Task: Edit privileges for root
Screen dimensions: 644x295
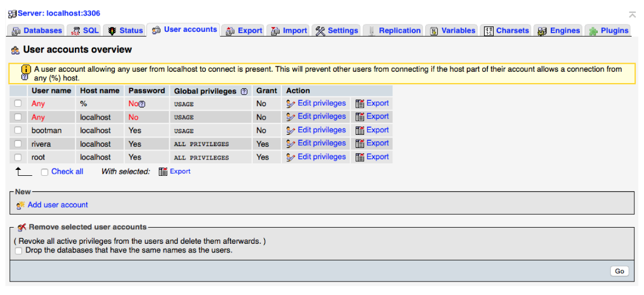Action: [x=322, y=156]
